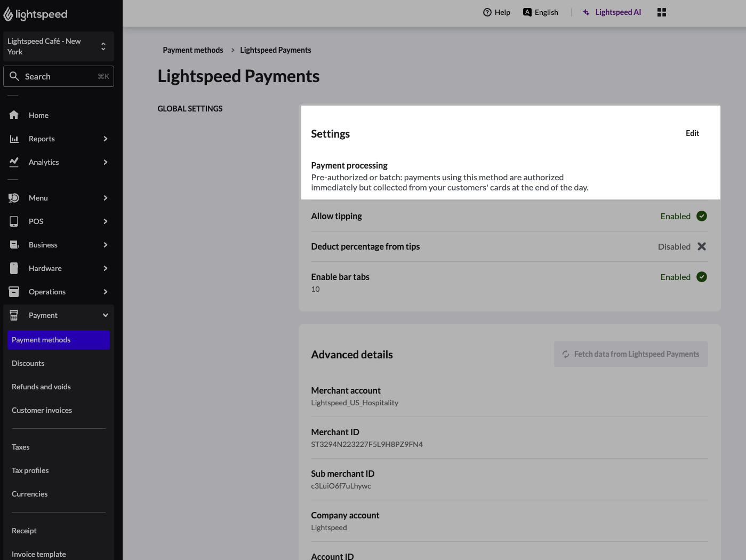Image resolution: width=746 pixels, height=560 pixels.
Task: Click Lightspeed Payments breadcrumb
Action: pos(276,50)
